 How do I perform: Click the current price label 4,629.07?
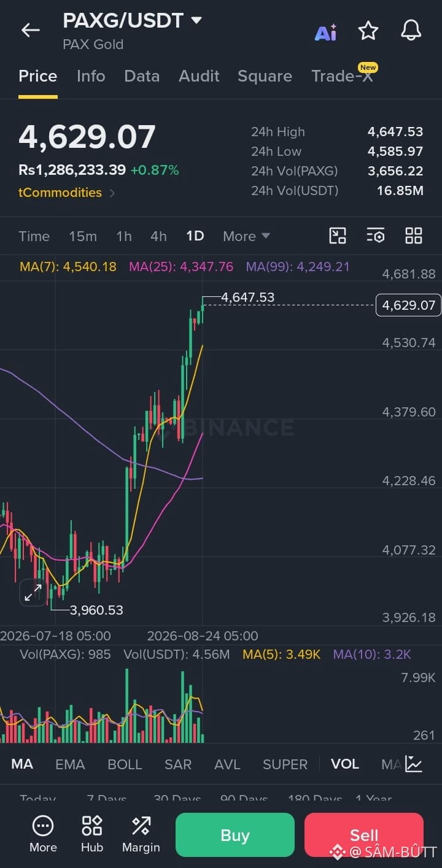click(x=408, y=305)
